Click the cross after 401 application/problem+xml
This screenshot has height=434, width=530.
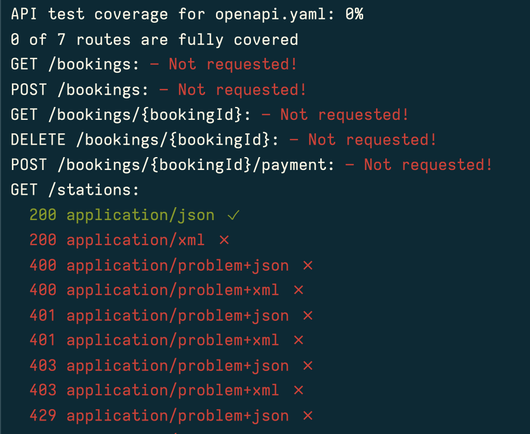click(298, 340)
